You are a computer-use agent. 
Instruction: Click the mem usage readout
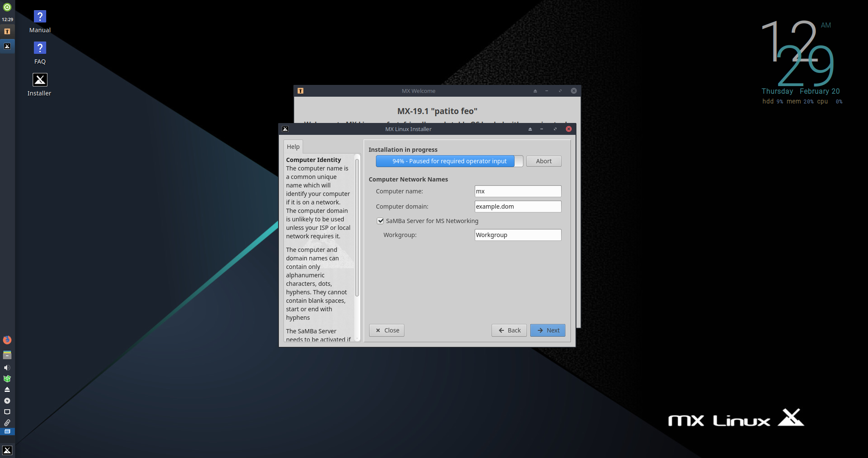(800, 101)
